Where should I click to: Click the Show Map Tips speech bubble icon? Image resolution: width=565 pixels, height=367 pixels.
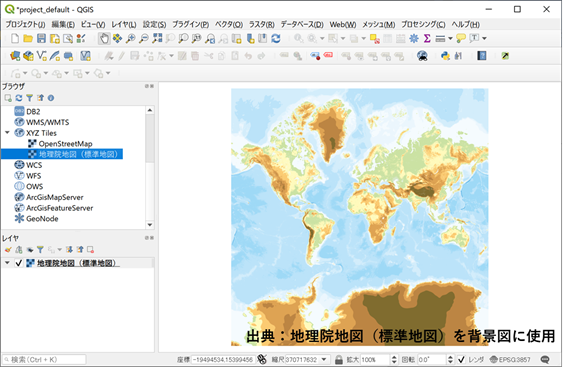pyautogui.click(x=461, y=38)
